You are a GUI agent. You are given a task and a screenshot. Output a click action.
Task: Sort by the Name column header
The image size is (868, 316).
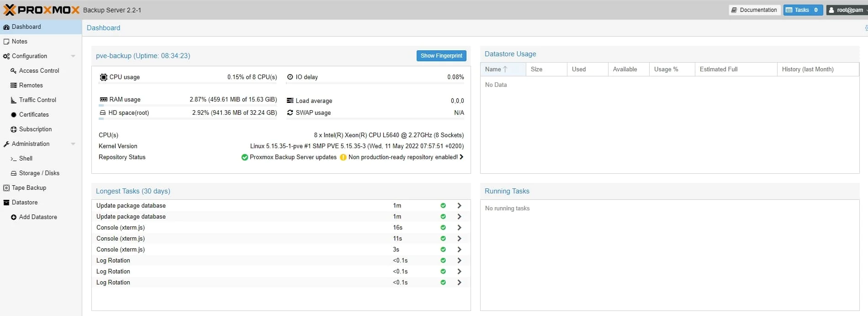pos(503,69)
